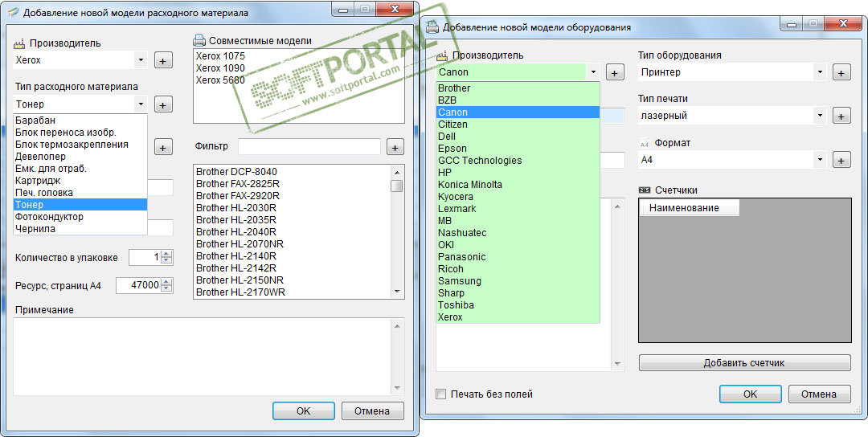
Task: Select Барабан from consumable type list
Action: (80, 120)
